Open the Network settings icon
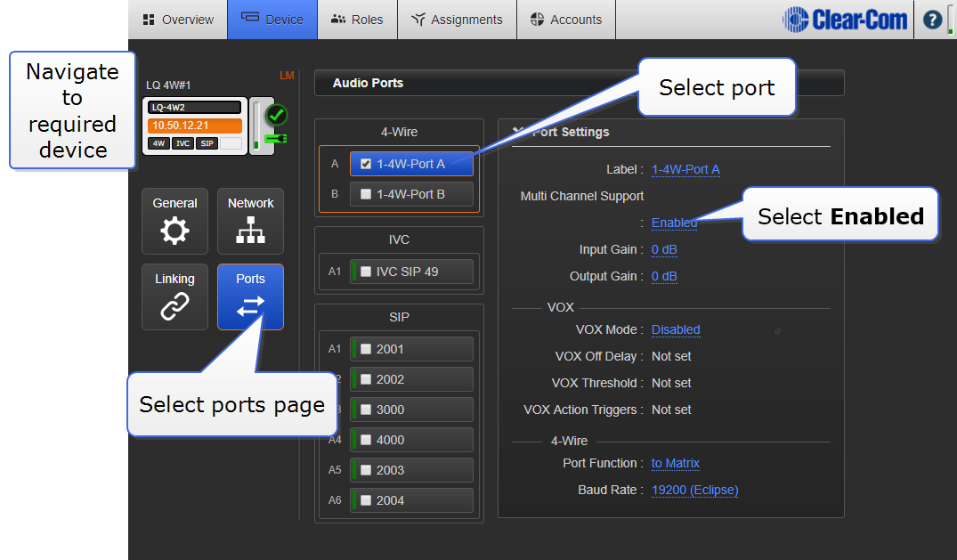 coord(250,231)
